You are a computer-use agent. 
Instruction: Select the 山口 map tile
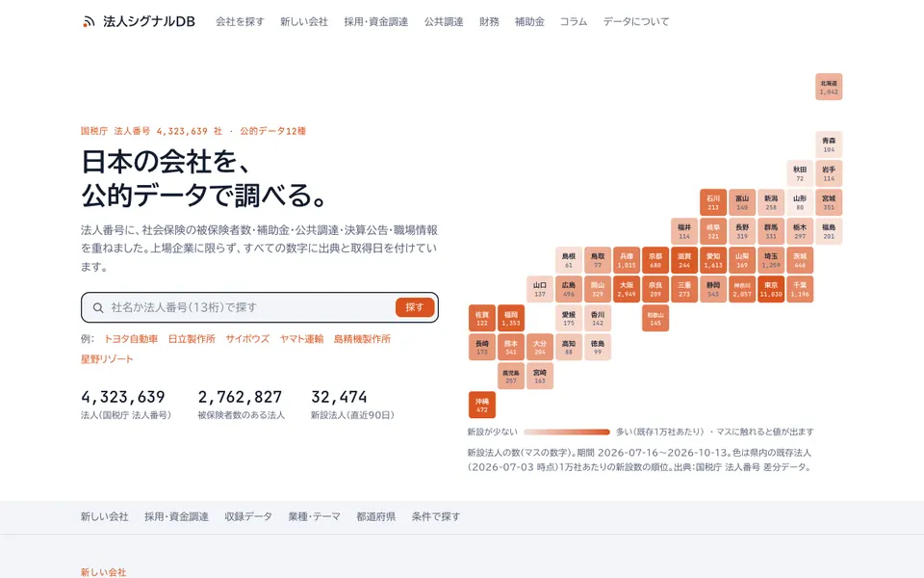point(540,290)
